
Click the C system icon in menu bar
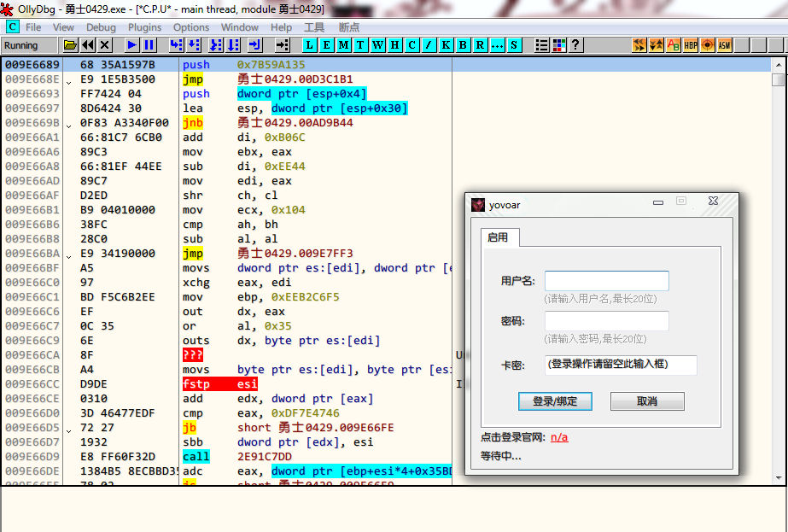pos(12,27)
